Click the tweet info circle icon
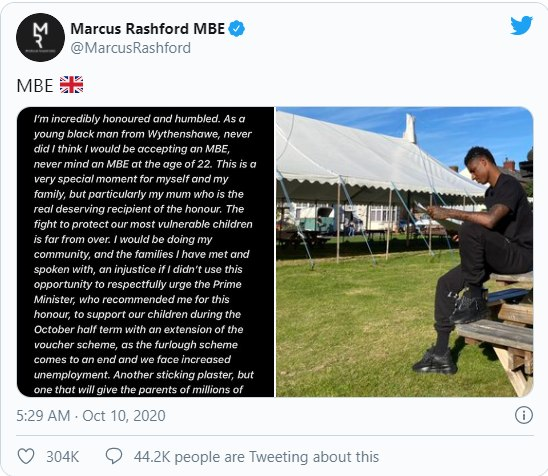Screen dimensions: 548x476 click(x=524, y=415)
